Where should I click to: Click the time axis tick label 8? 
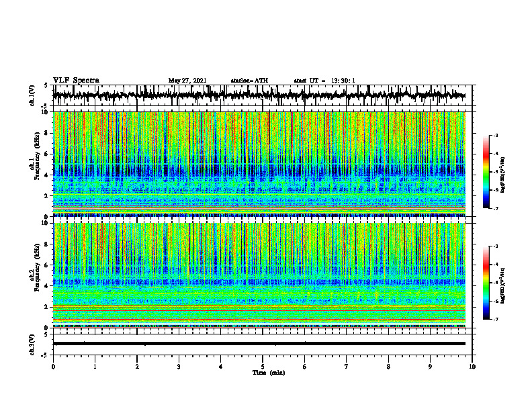click(x=388, y=367)
